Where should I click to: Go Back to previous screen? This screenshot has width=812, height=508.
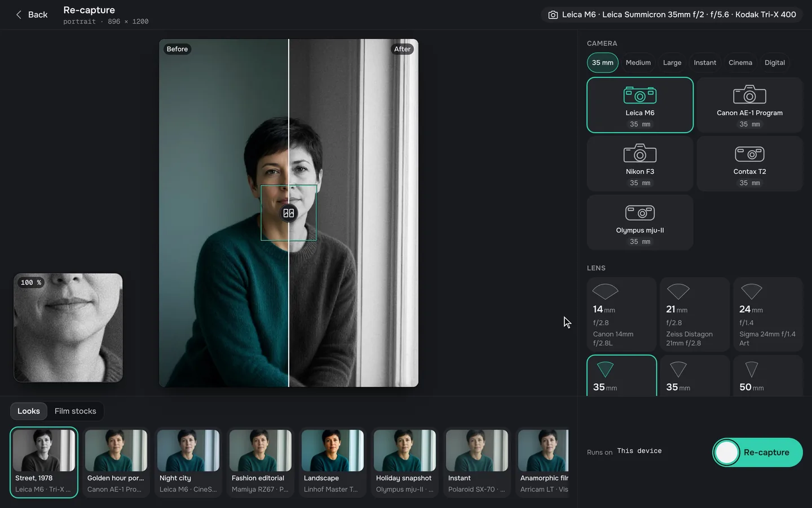pos(32,15)
